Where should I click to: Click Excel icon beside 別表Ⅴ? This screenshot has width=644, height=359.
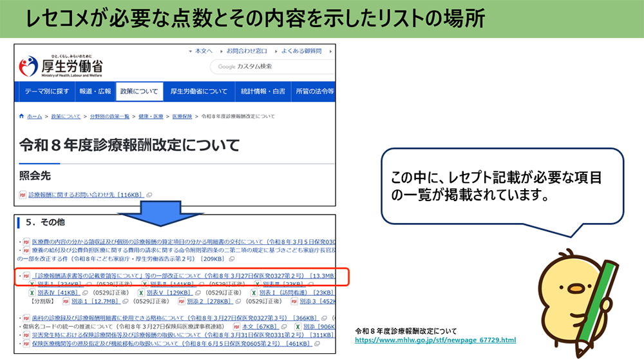point(141,293)
